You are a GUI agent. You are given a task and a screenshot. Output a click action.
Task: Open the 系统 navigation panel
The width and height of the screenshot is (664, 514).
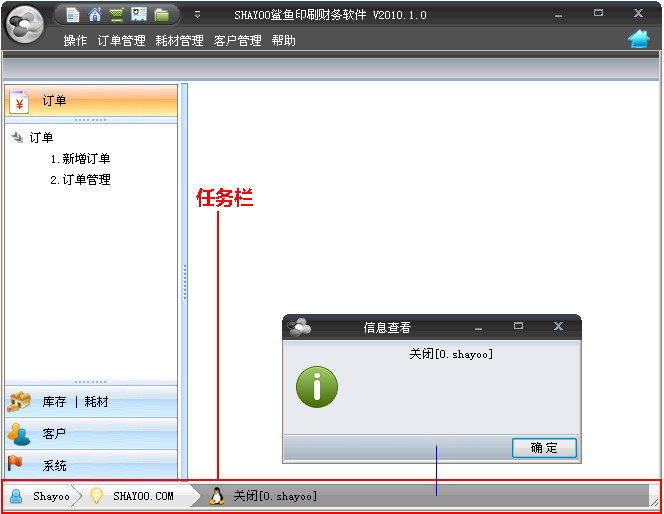coord(91,465)
